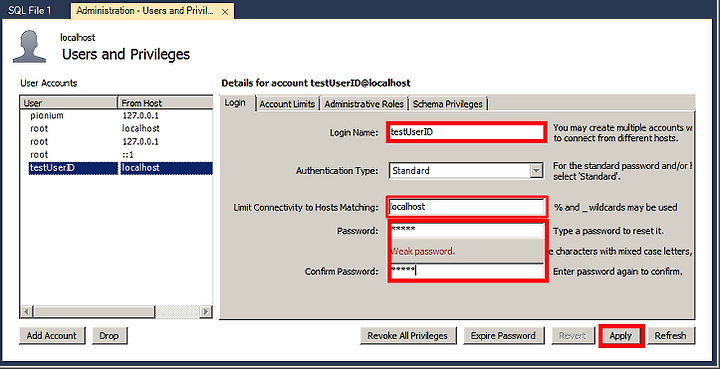Click Revoke All Privileges
This screenshot has height=369, width=720.
(x=407, y=335)
